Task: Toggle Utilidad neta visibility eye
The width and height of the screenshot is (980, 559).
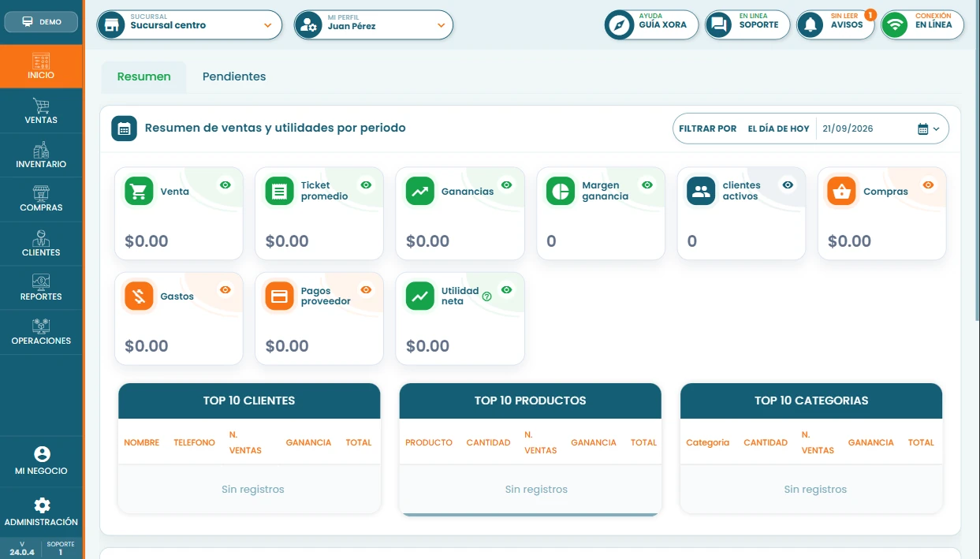Action: click(506, 290)
